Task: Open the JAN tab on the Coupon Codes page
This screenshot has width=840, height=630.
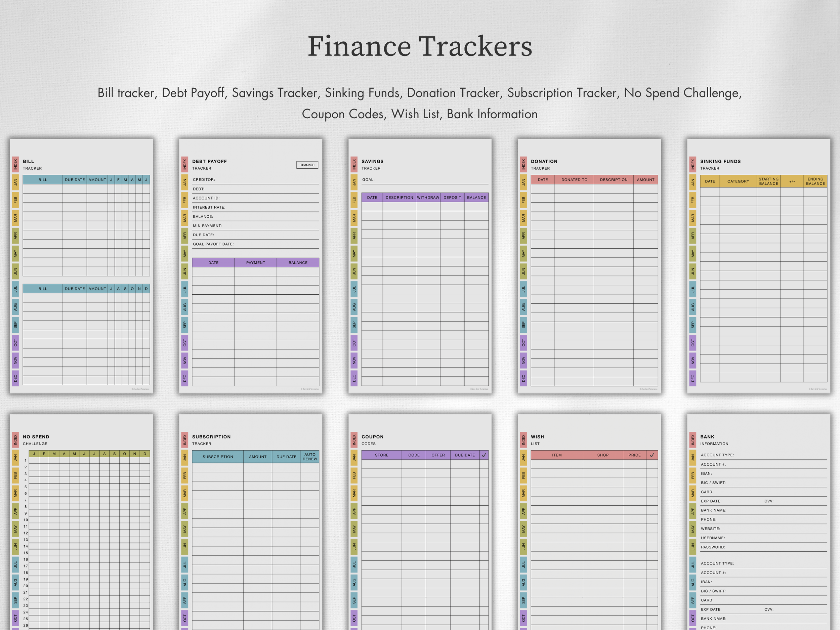Action: point(354,457)
